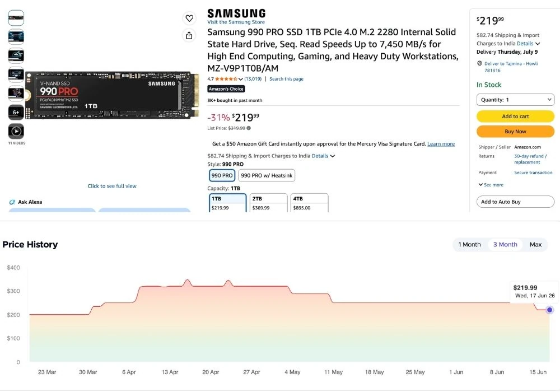Click the 20 Apr label on chart axis

(x=211, y=372)
